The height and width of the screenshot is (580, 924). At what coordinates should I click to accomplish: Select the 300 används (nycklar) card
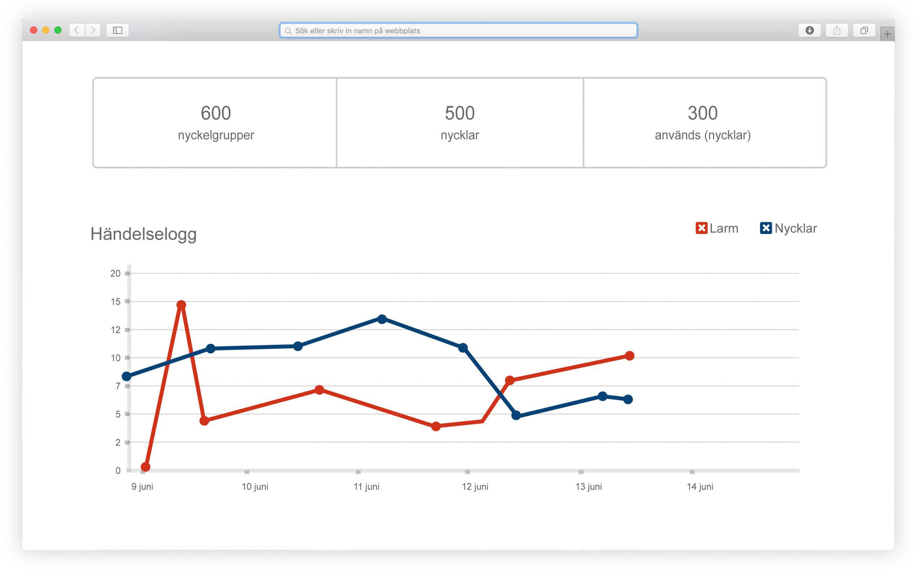point(702,123)
